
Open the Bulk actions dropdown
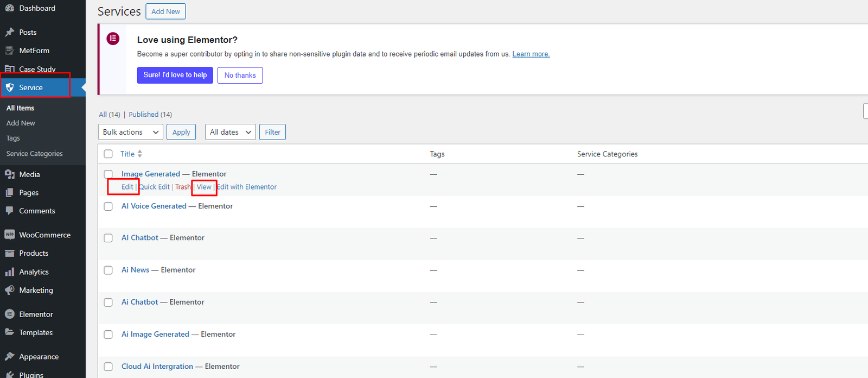[130, 132]
